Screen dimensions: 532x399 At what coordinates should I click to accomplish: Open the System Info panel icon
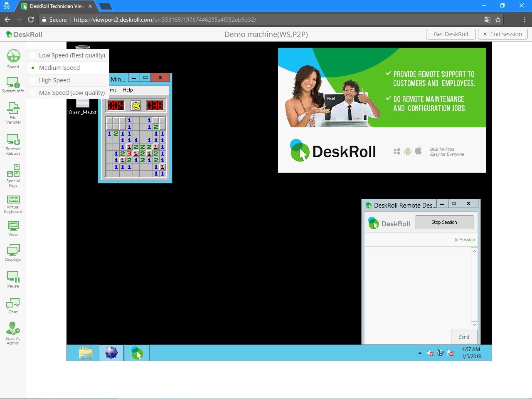pyautogui.click(x=13, y=85)
